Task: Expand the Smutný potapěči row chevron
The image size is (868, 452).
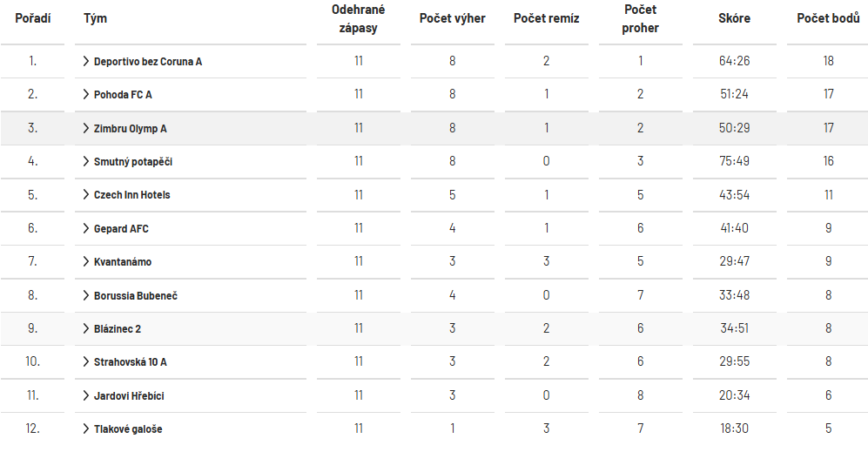Action: tap(86, 161)
